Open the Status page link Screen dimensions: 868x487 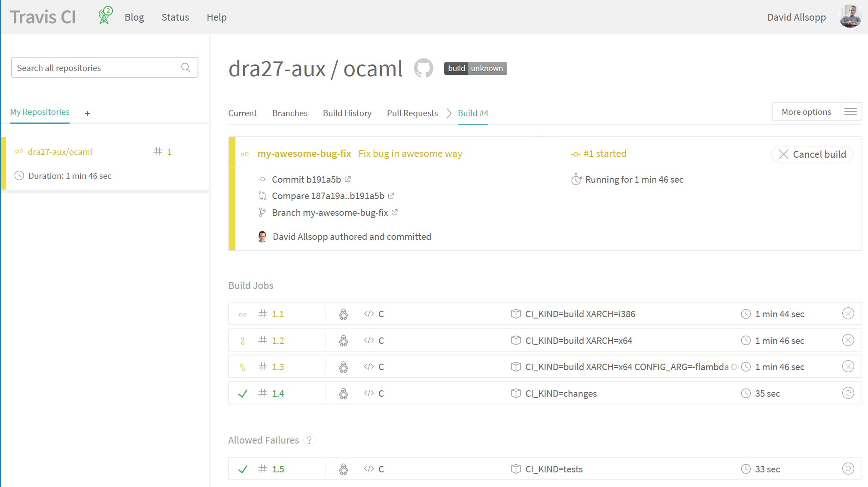pos(175,17)
